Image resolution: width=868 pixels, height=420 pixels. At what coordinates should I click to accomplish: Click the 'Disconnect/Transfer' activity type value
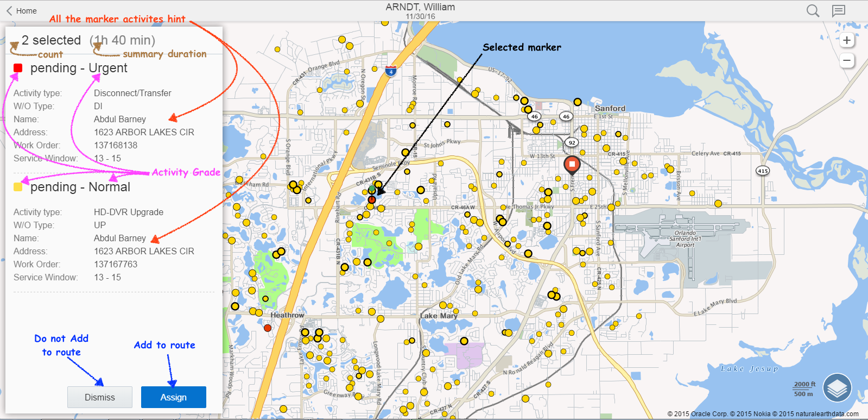tap(132, 93)
